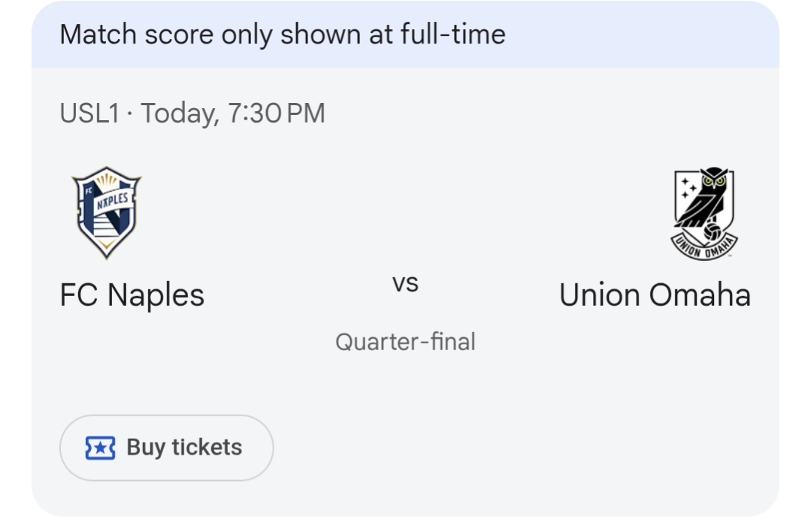Open the FC Naples team name

132,295
